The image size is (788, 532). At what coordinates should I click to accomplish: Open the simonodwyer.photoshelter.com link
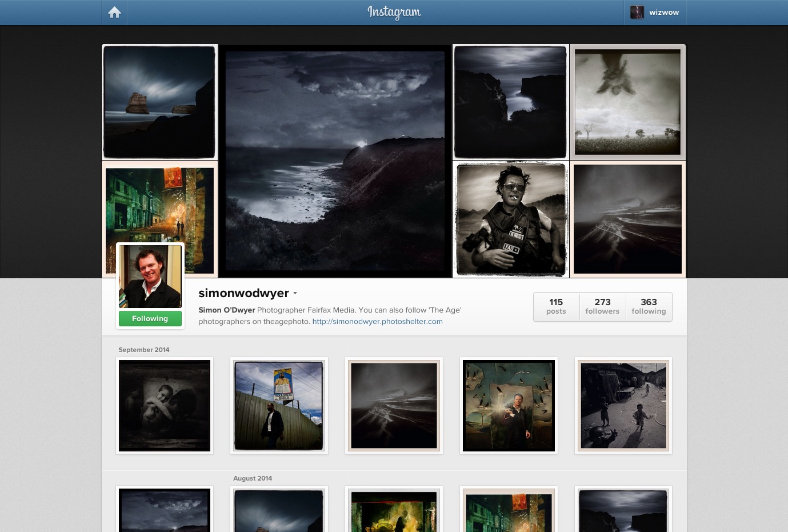pyautogui.click(x=377, y=321)
